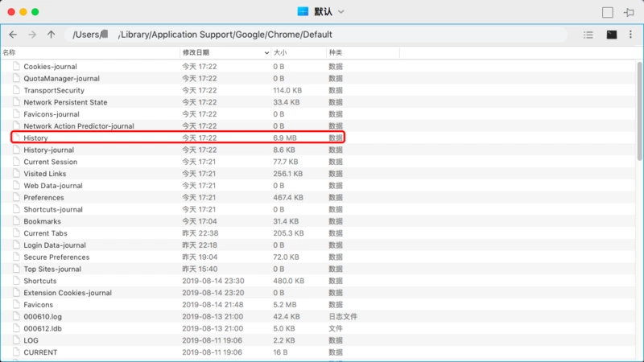Toggle the 修改日期 sort direction arrow
The width and height of the screenshot is (644, 362).
tap(266, 53)
